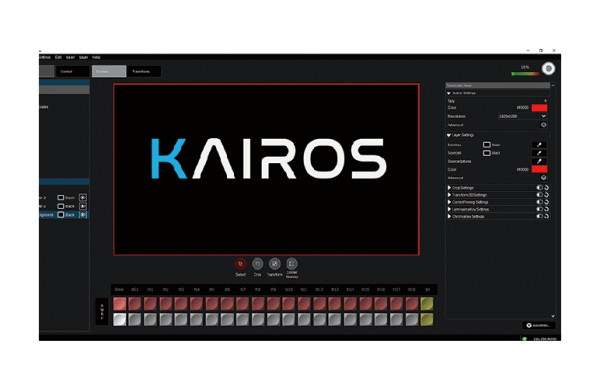600x389 pixels.
Task: Click the round white icon at top right
Action: [548, 68]
